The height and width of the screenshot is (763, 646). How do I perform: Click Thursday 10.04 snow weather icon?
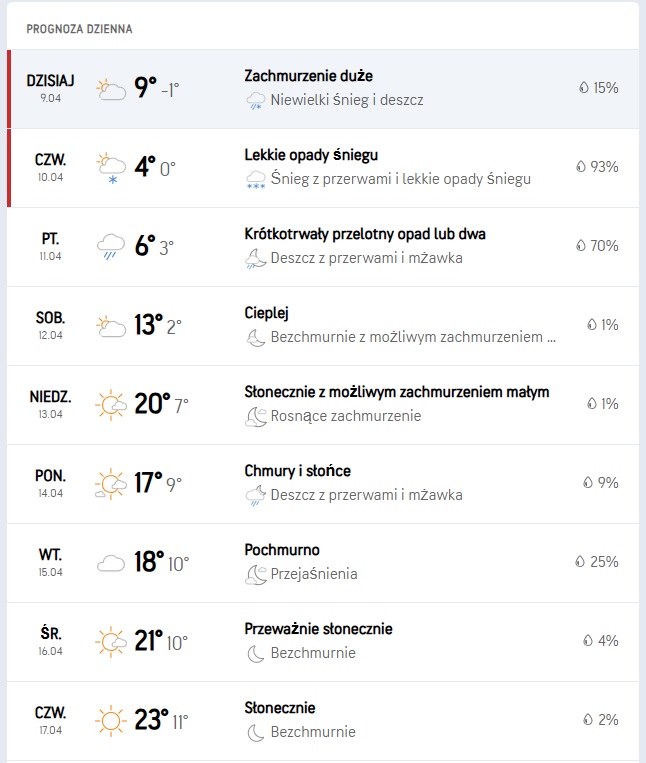pyautogui.click(x=110, y=167)
